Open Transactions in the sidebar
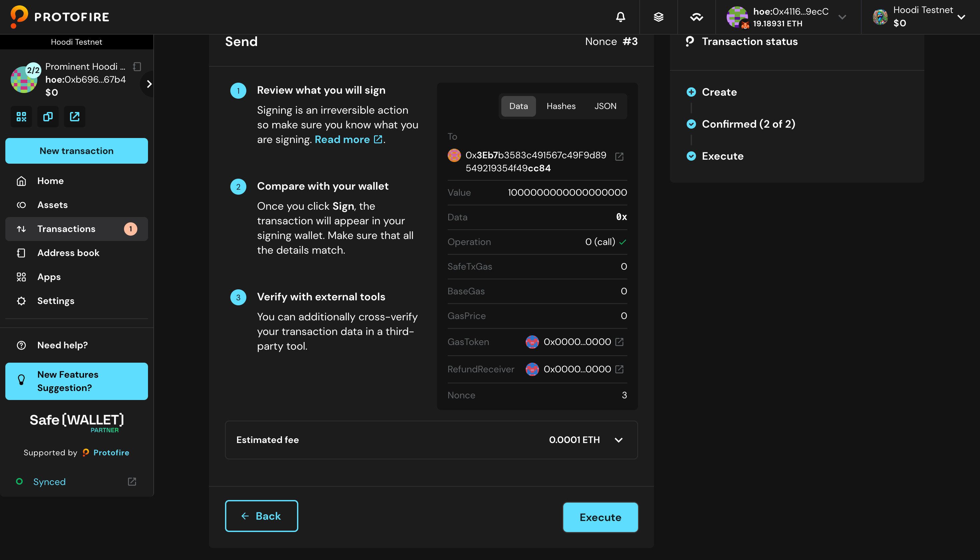Viewport: 980px width, 560px height. point(66,229)
